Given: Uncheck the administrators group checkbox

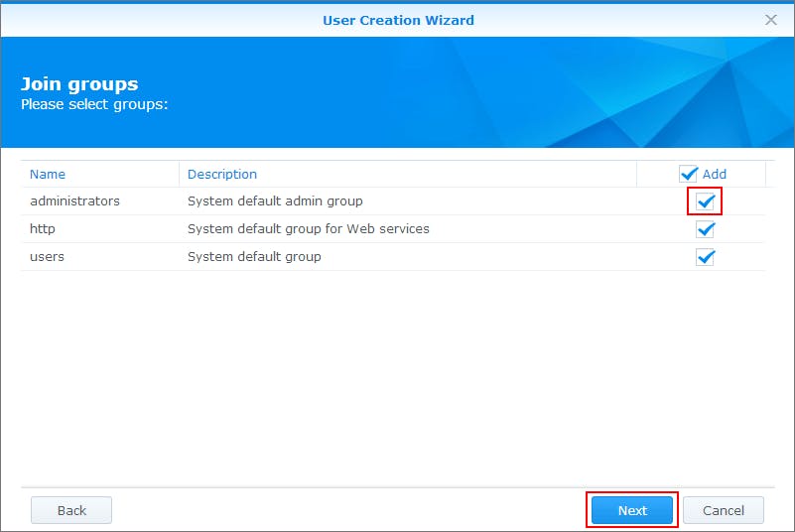Looking at the screenshot, I should (705, 201).
